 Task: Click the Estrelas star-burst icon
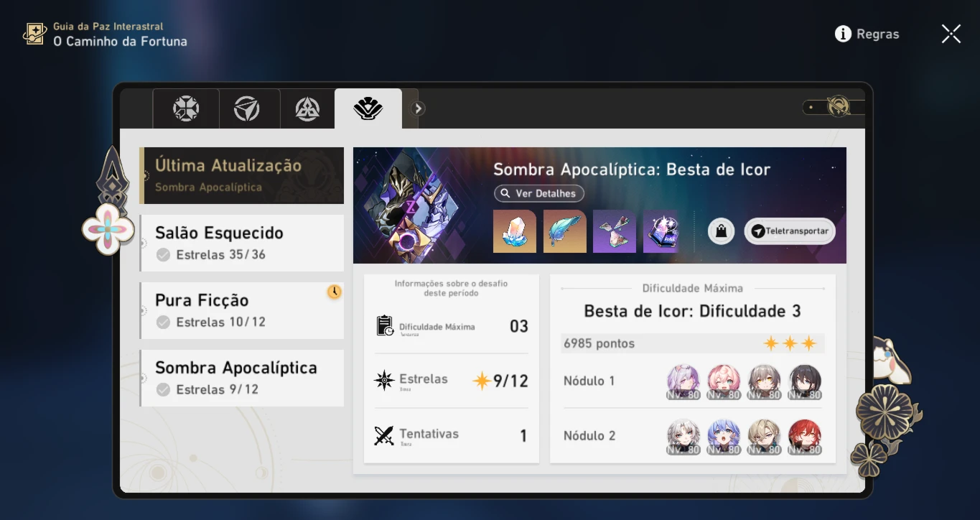pyautogui.click(x=384, y=381)
